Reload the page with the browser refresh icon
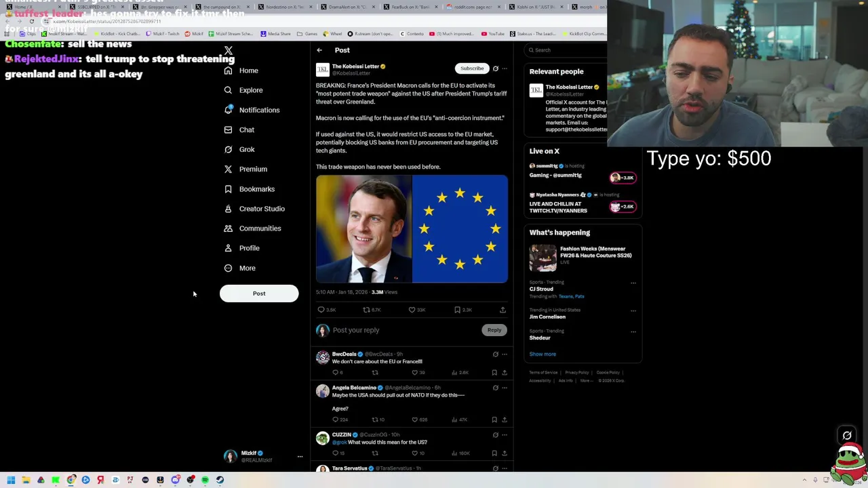Screen dimensions: 868x488 pyautogui.click(x=31, y=22)
